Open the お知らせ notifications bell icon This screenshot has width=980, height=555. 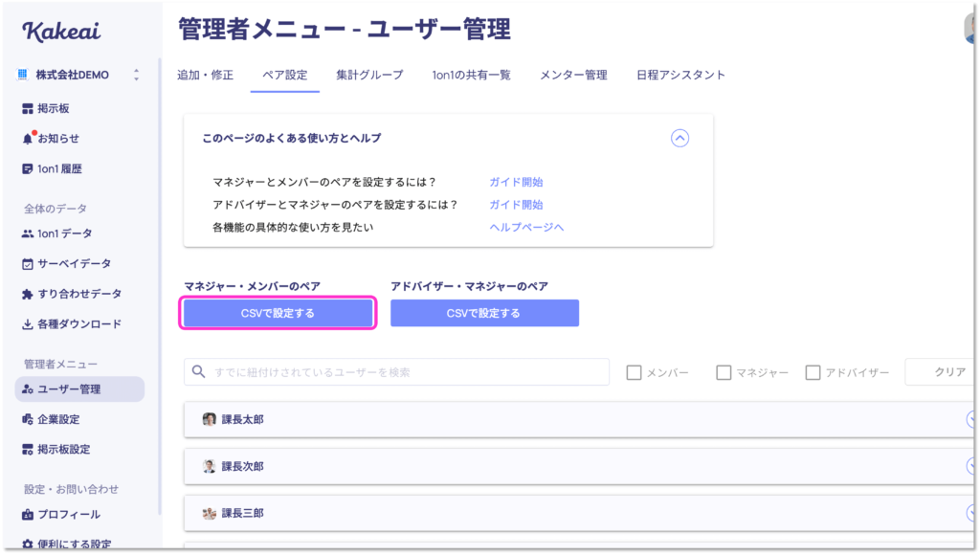tap(28, 139)
